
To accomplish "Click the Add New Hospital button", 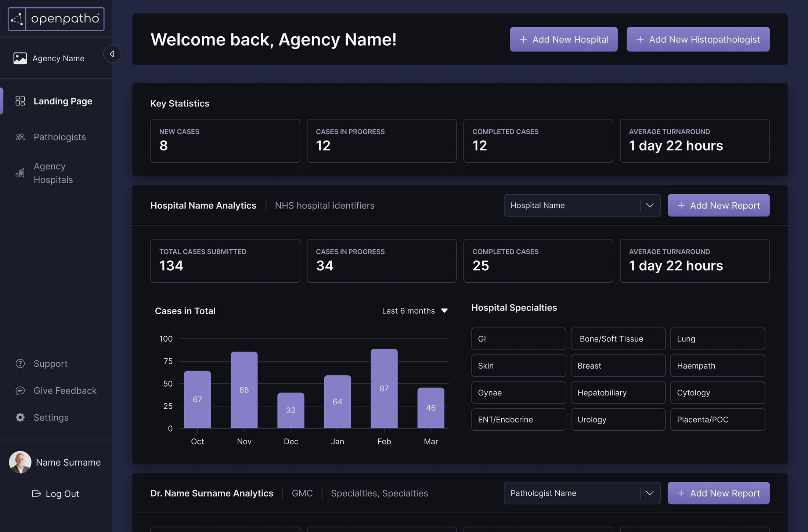I will pos(563,39).
